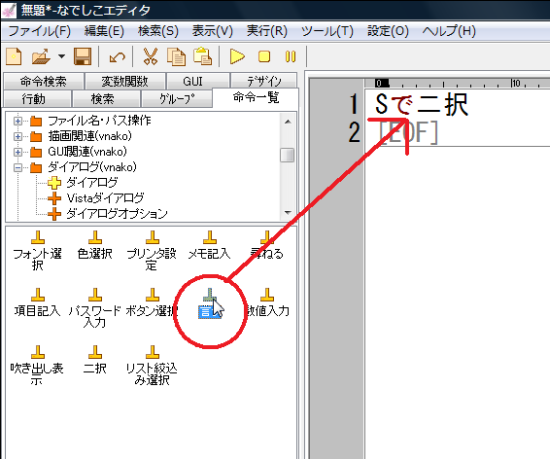Click tree scrollbar down arrow

288,212
